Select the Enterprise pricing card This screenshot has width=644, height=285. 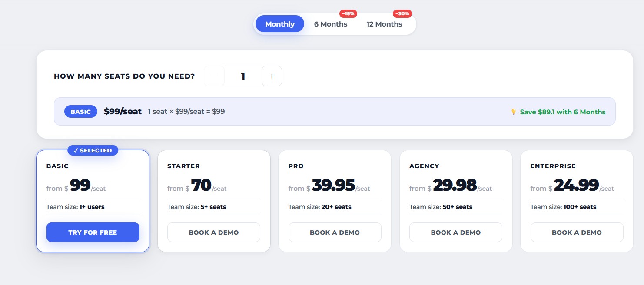pos(577,187)
